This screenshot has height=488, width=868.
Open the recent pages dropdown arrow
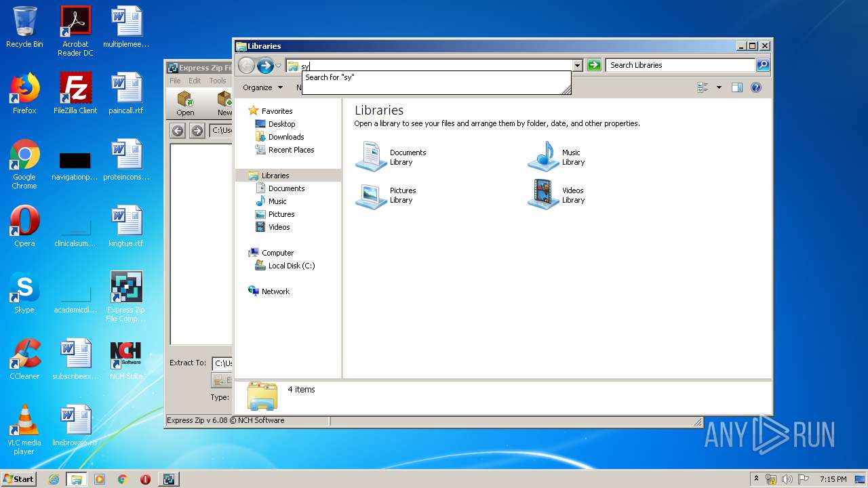(278, 66)
